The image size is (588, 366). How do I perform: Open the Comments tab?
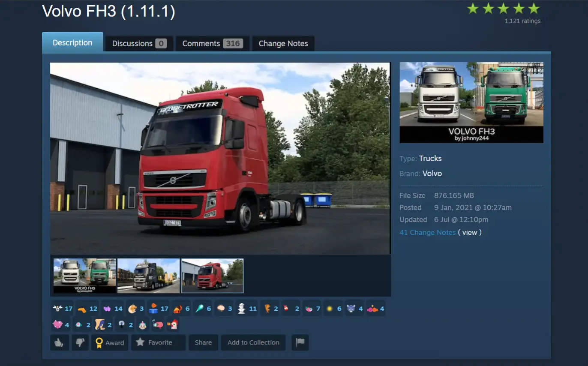click(x=213, y=43)
